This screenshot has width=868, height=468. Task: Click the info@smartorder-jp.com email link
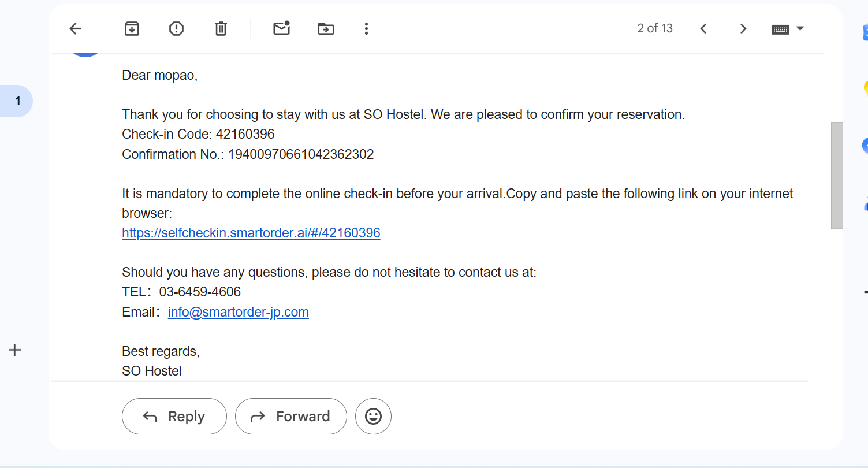(x=239, y=312)
